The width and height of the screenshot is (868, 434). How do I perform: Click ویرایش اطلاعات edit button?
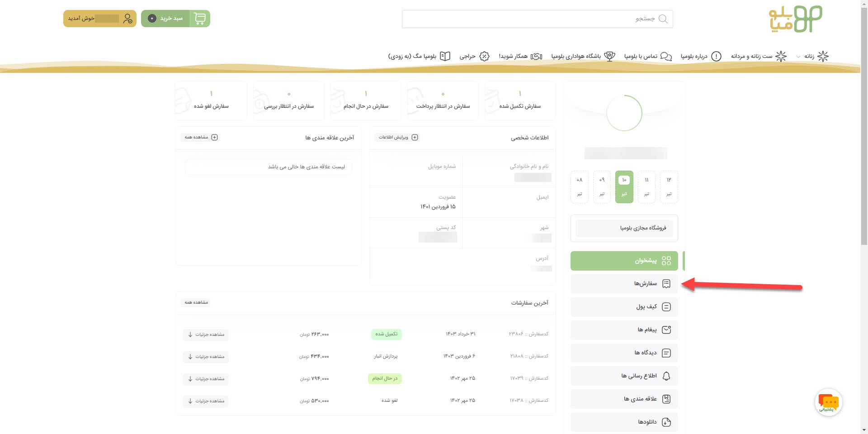(397, 138)
